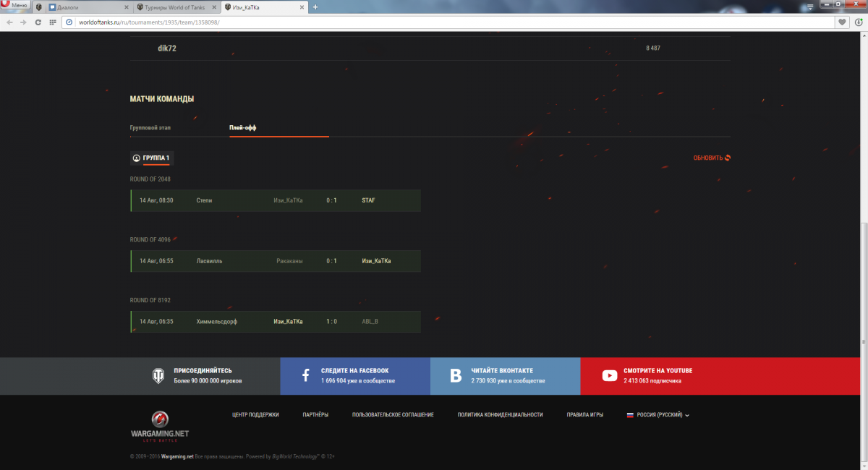The height and width of the screenshot is (470, 868).
Task: Click the YouTube play icon
Action: point(609,375)
